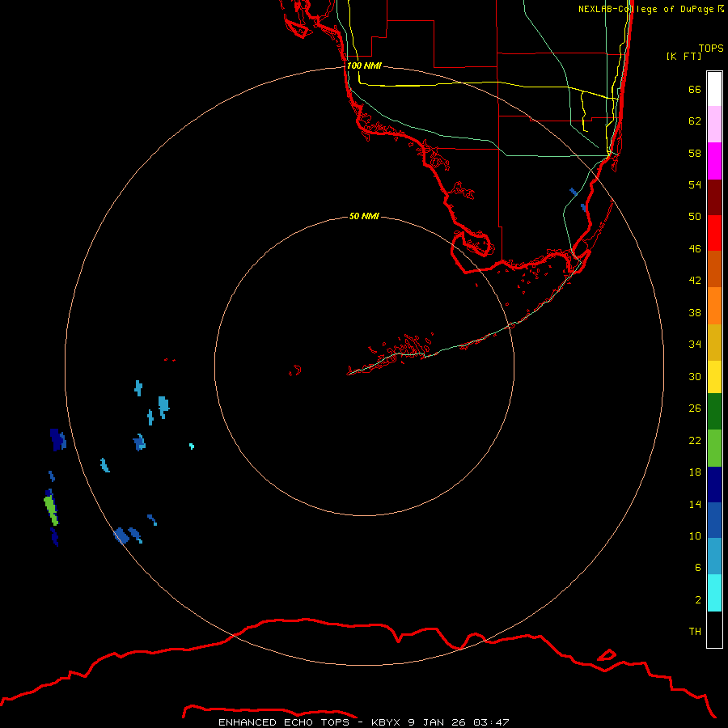This screenshot has width=728, height=728.
Task: Click the black TH legend swatch
Action: [714, 629]
